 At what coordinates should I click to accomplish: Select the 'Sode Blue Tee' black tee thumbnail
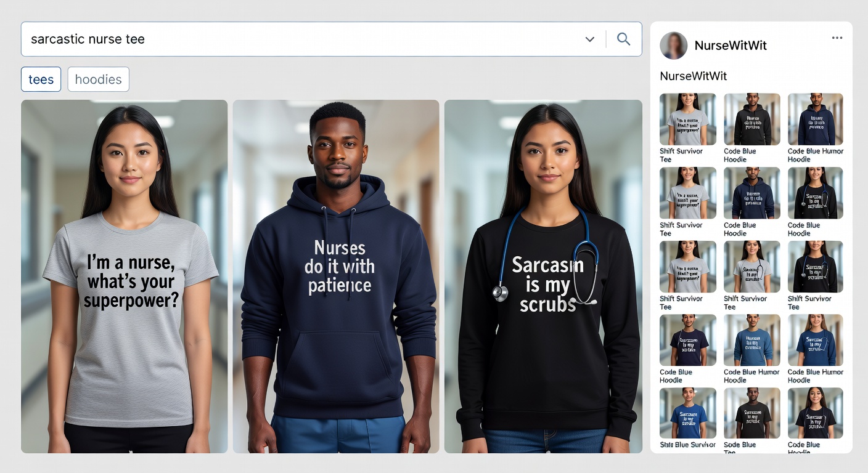point(751,413)
